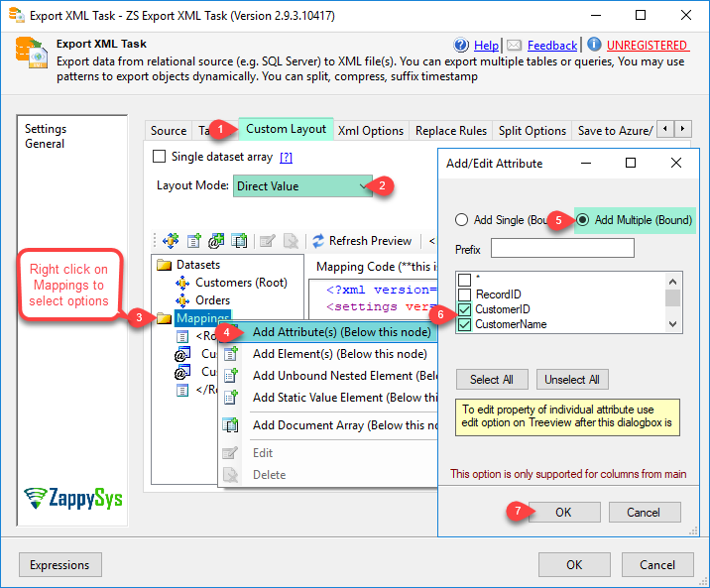Click the ZappySys logo
This screenshot has height=588, width=710.
(x=73, y=499)
